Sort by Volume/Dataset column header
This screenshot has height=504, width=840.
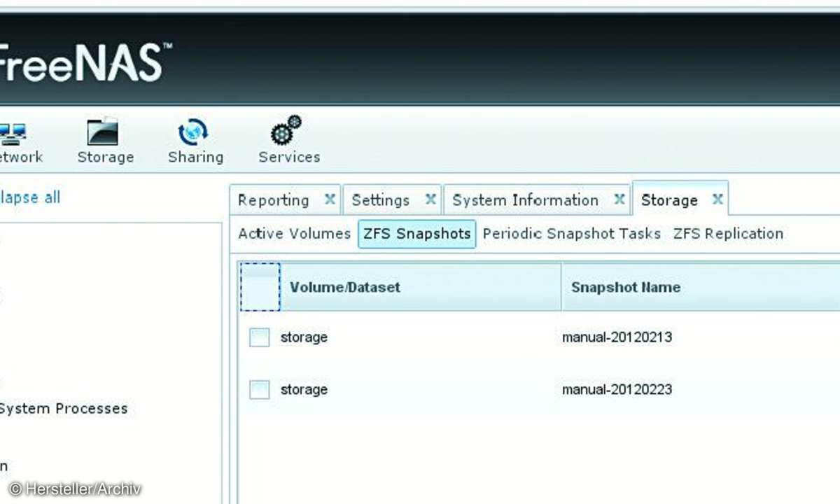(x=420, y=287)
